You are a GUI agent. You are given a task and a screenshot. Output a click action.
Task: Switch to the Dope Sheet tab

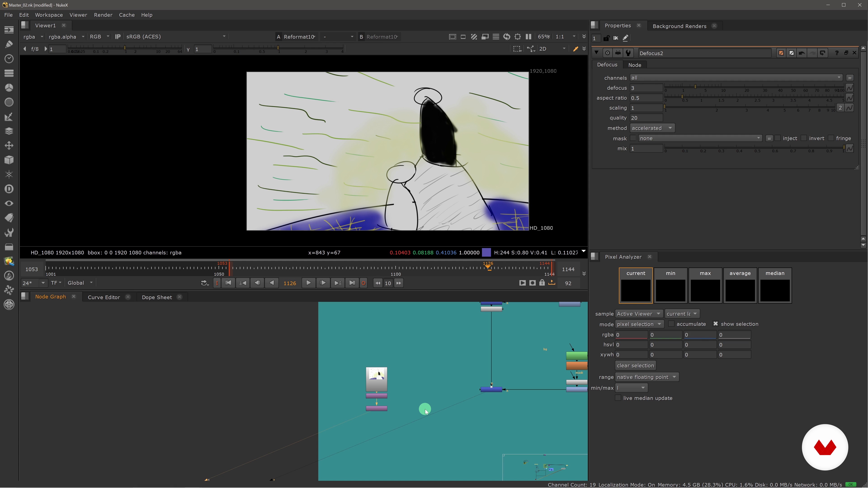(x=157, y=297)
